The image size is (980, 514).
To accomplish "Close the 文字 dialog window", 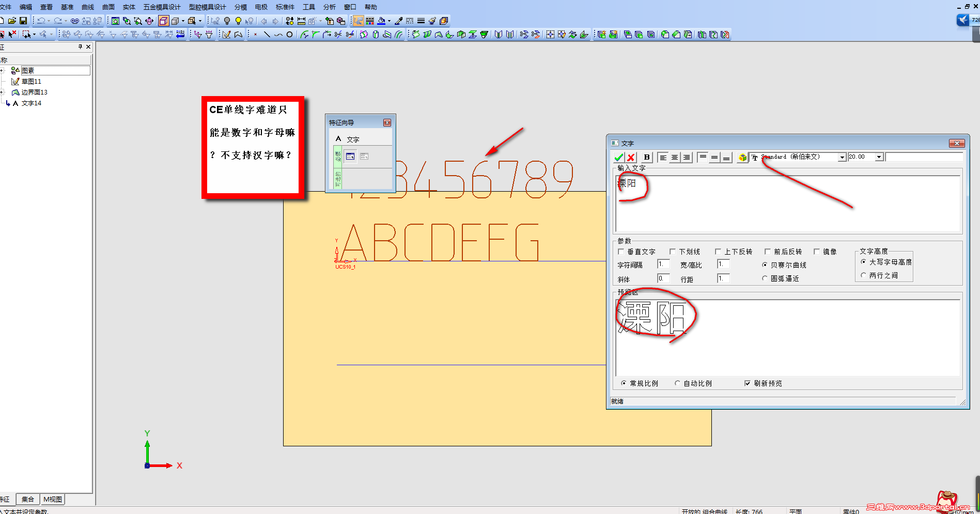I will click(957, 143).
